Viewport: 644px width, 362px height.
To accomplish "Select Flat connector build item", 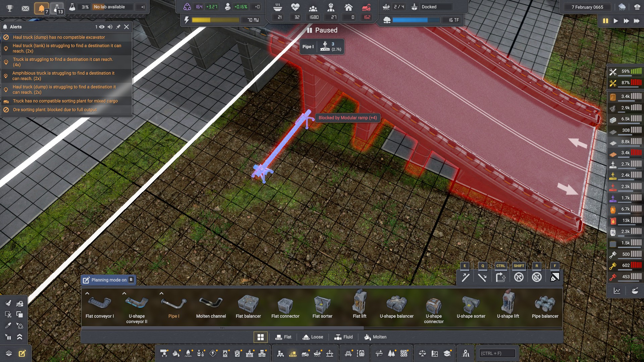I will pyautogui.click(x=285, y=307).
